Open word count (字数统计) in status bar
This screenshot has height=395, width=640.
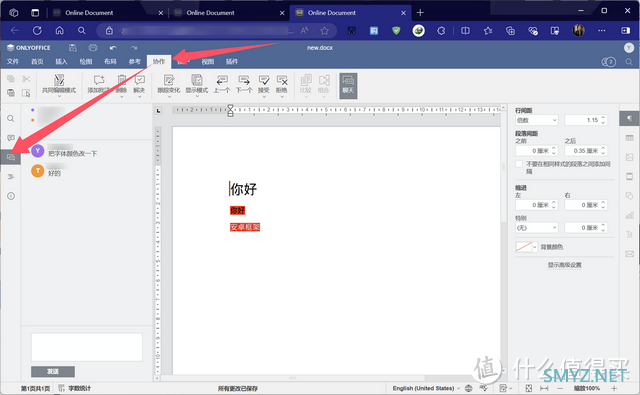75,388
